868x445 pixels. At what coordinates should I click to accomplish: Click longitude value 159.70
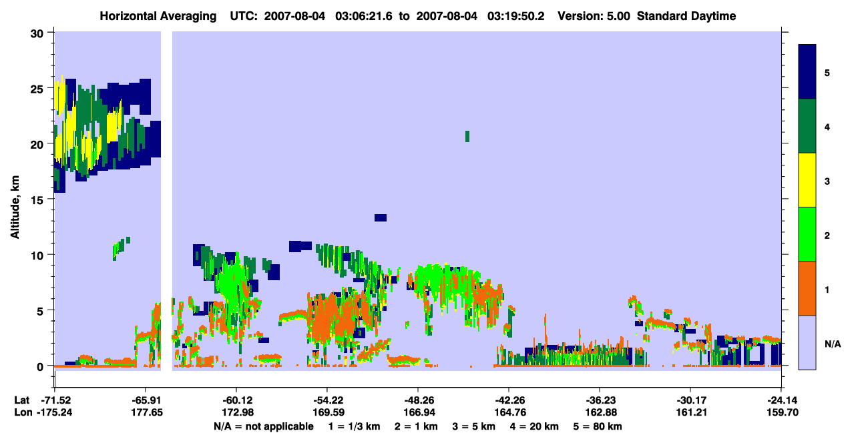[x=781, y=412]
